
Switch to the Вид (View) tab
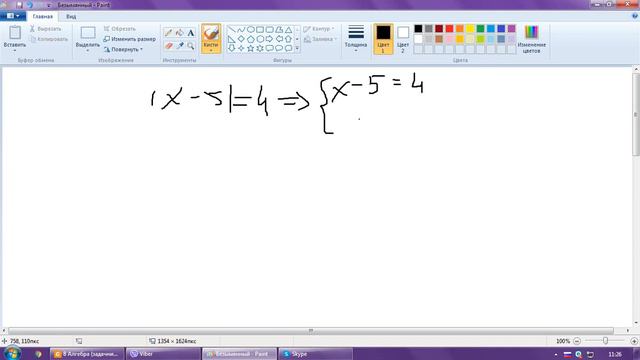(71, 17)
